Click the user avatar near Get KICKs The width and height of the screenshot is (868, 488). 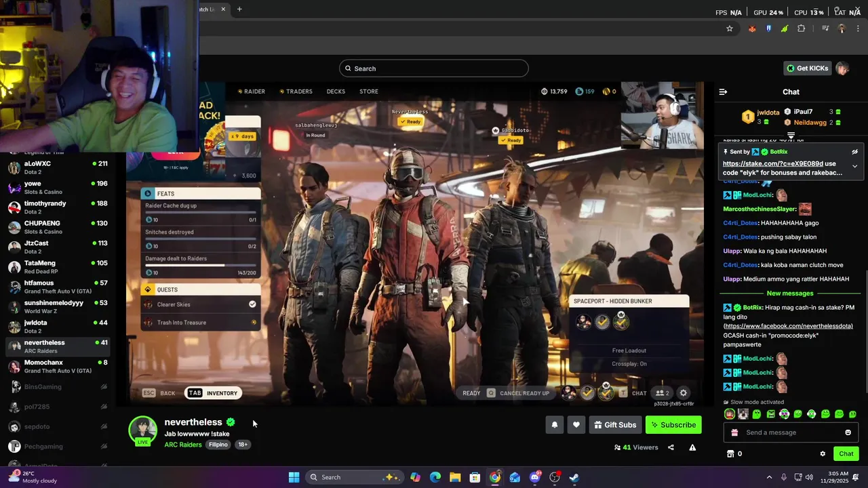[x=842, y=68]
